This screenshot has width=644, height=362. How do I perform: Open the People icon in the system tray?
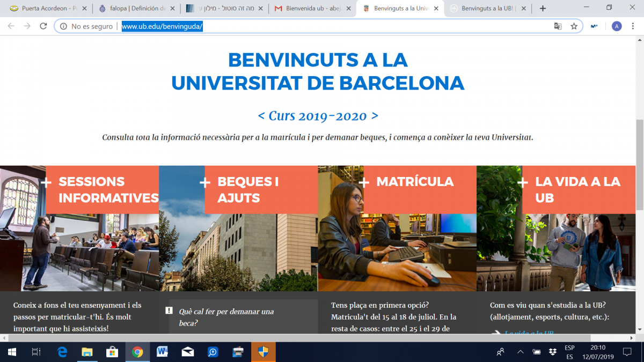[x=501, y=352]
